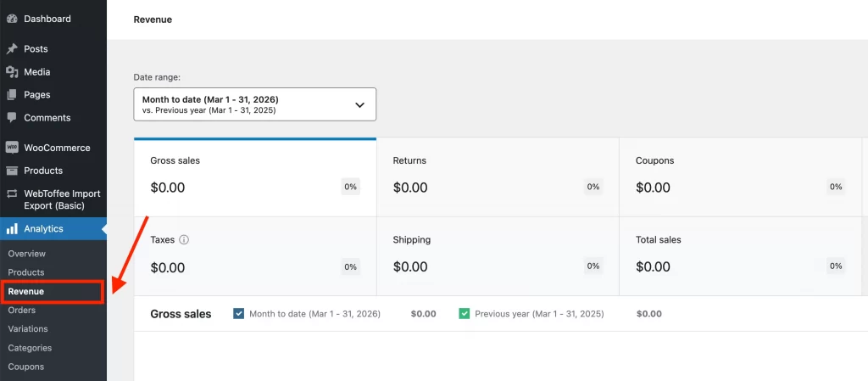Click the Products box icon
The height and width of the screenshot is (381, 868).
[12, 171]
